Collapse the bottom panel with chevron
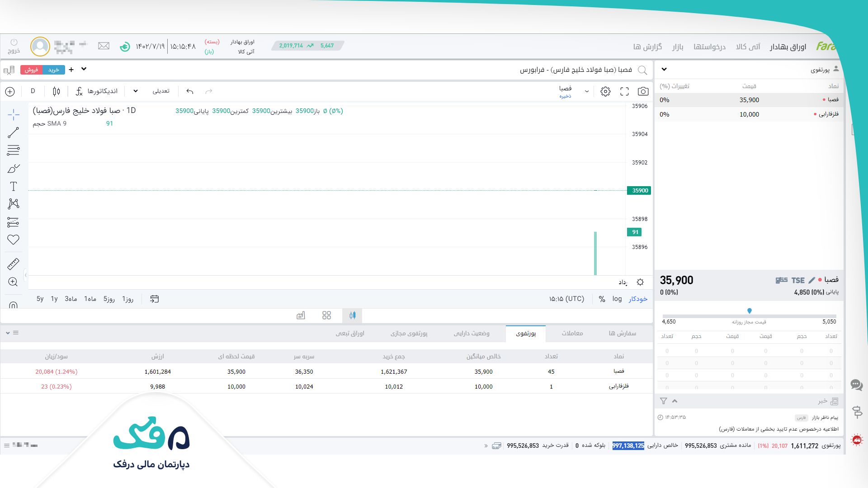The width and height of the screenshot is (868, 488). 8,333
